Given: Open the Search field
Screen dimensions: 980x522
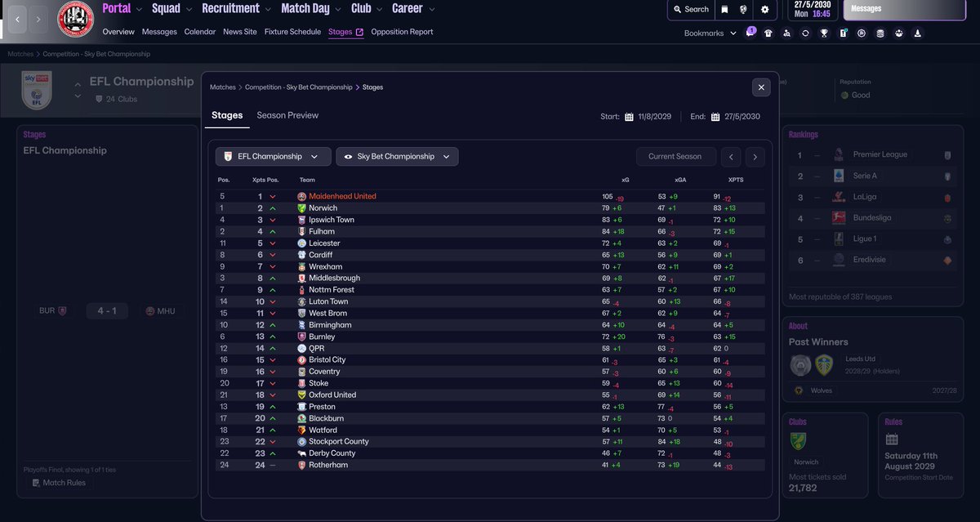Looking at the screenshot, I should 691,11.
